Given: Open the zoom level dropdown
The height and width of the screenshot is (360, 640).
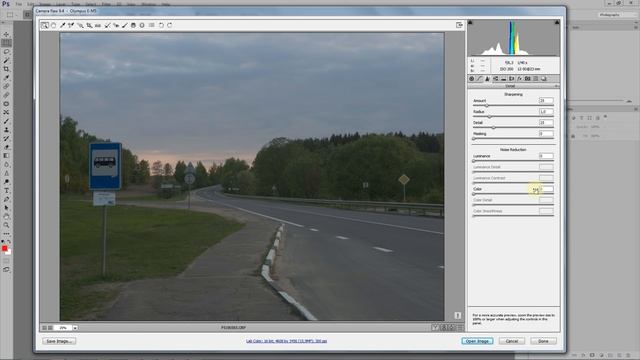Looking at the screenshot, I should coord(75,328).
